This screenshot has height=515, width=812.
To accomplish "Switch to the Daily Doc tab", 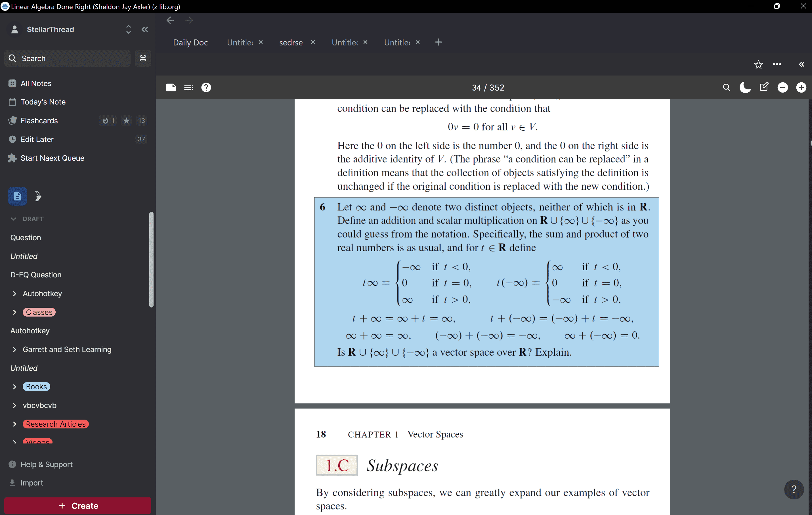I will (x=190, y=43).
